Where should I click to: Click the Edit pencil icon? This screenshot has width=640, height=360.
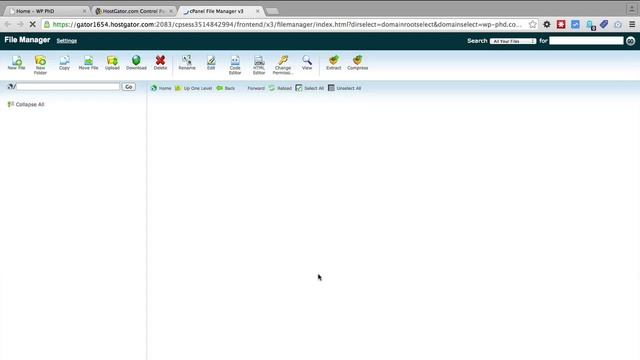(x=211, y=62)
